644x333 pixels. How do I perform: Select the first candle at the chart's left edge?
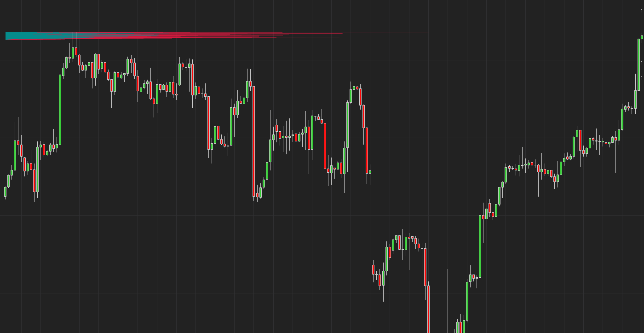click(6, 191)
